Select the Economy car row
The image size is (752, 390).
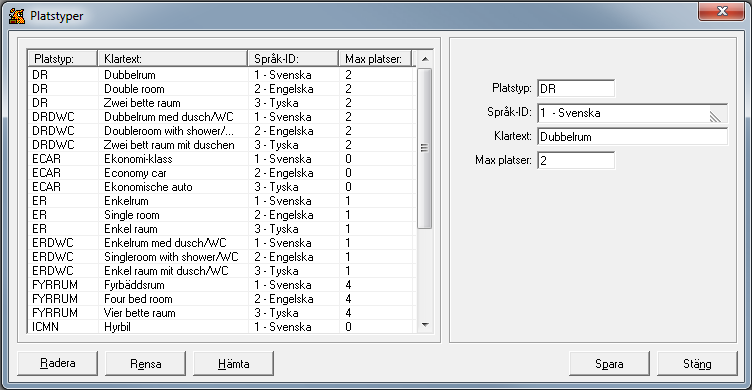(x=221, y=173)
